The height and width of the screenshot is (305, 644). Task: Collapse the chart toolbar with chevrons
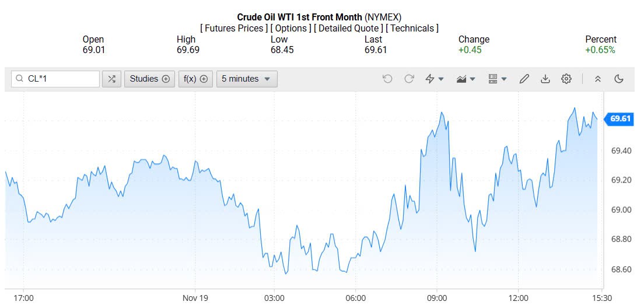coord(597,79)
